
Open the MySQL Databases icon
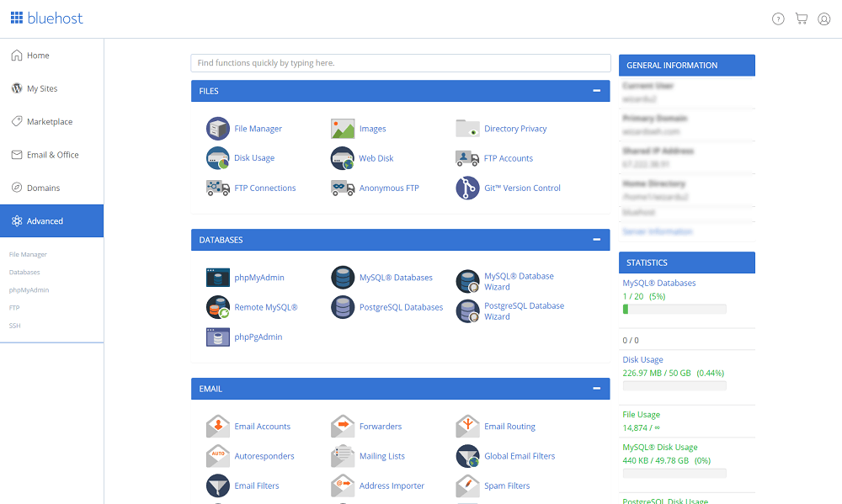[x=343, y=278]
